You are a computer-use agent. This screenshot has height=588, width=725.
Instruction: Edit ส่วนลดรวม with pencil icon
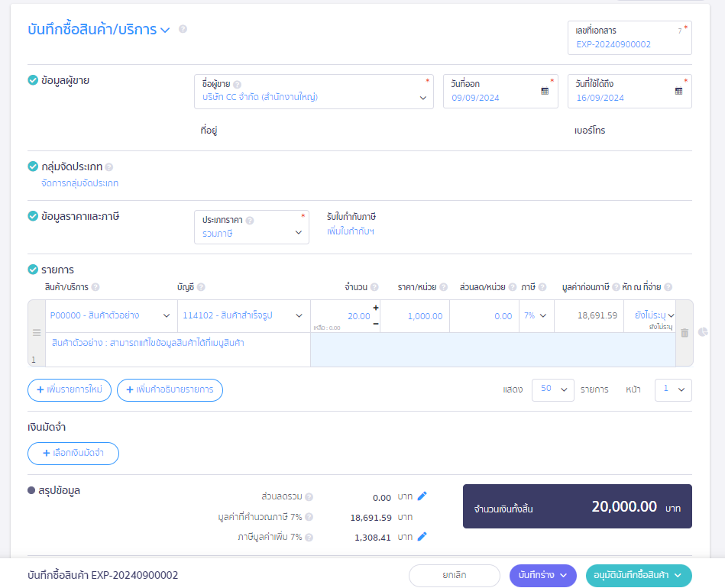tap(422, 496)
